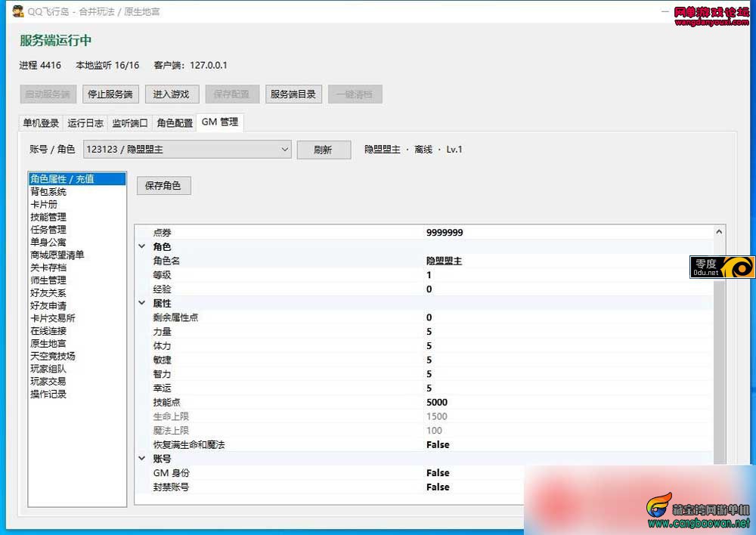Viewport: 756px width, 535px height.
Task: Click the 角色名 value field
Action: coord(568,261)
